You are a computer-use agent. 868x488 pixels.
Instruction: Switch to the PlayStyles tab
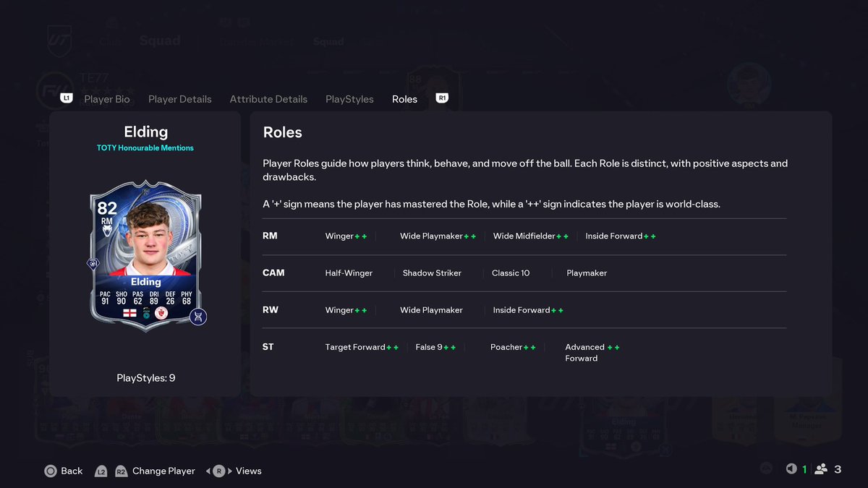tap(349, 99)
